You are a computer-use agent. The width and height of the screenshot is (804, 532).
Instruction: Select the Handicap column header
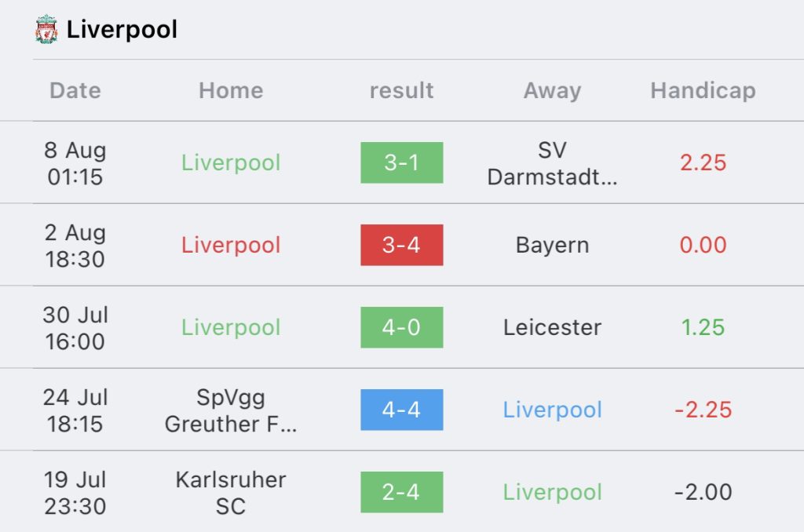click(703, 91)
